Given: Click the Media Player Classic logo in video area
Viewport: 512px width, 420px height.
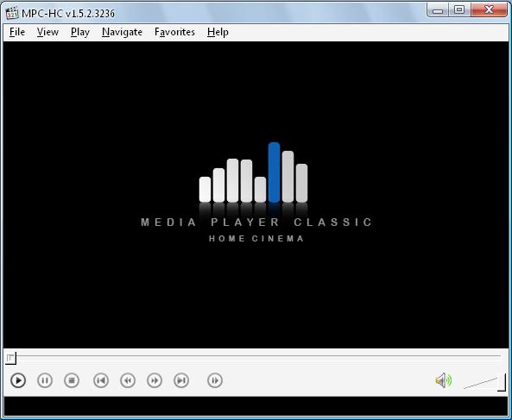Looking at the screenshot, I should coord(256,192).
